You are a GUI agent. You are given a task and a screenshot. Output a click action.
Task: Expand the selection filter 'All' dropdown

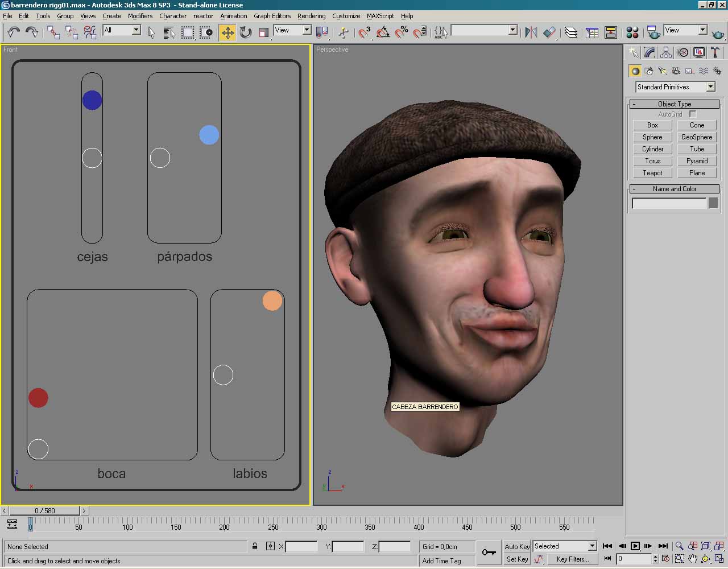[136, 30]
